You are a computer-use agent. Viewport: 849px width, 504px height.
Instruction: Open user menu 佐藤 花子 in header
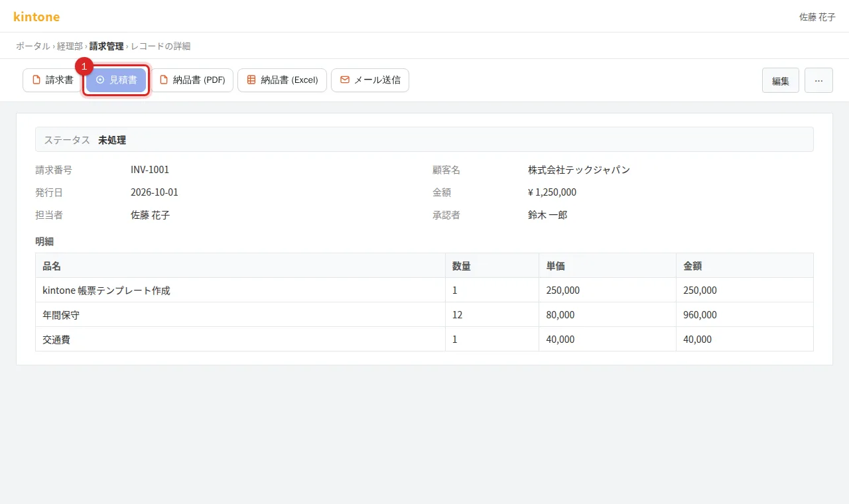pos(817,17)
